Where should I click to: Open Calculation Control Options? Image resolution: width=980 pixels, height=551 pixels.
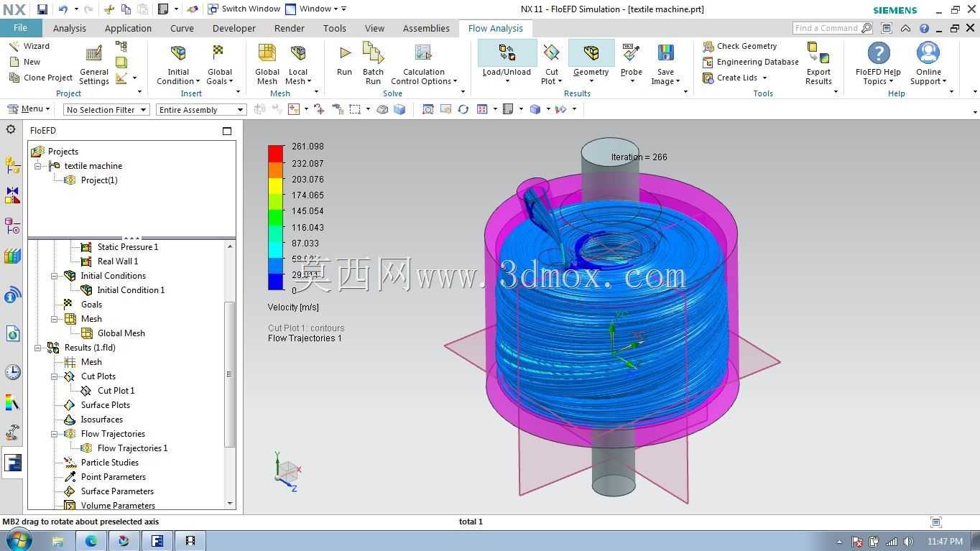tap(424, 65)
